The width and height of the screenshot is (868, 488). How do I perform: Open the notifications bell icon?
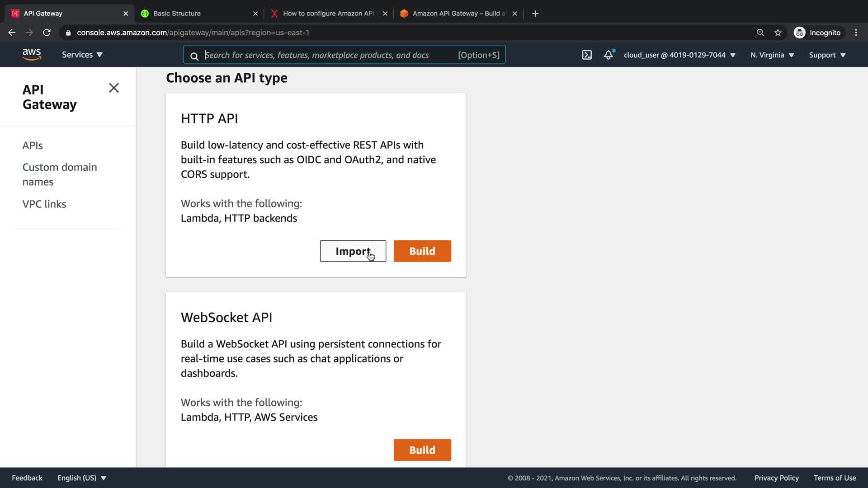coord(609,55)
